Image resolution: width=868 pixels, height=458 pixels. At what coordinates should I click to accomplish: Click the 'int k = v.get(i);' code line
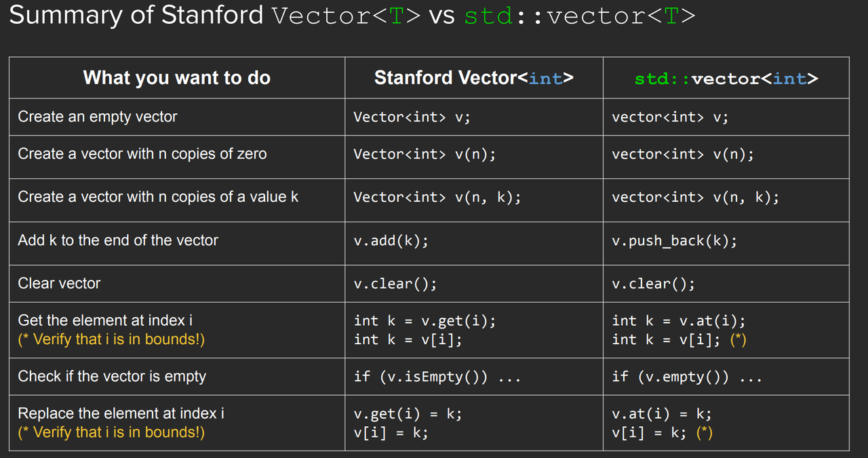425,321
